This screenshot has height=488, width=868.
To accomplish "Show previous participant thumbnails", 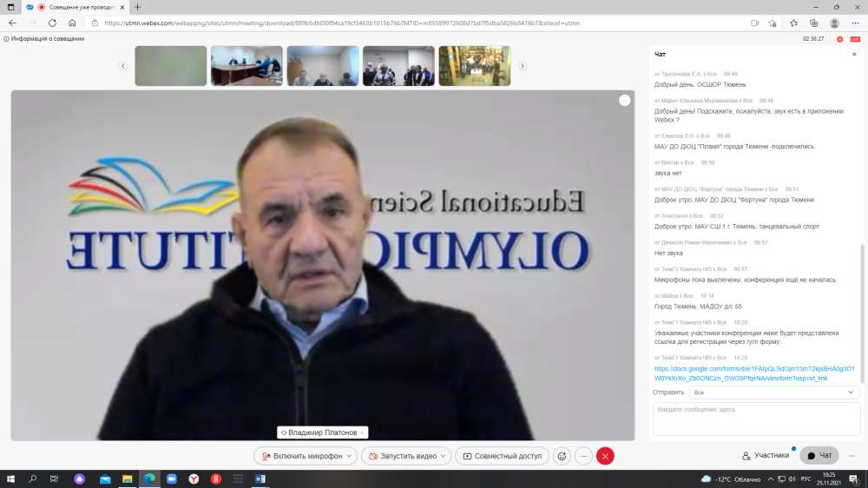I will tap(123, 66).
